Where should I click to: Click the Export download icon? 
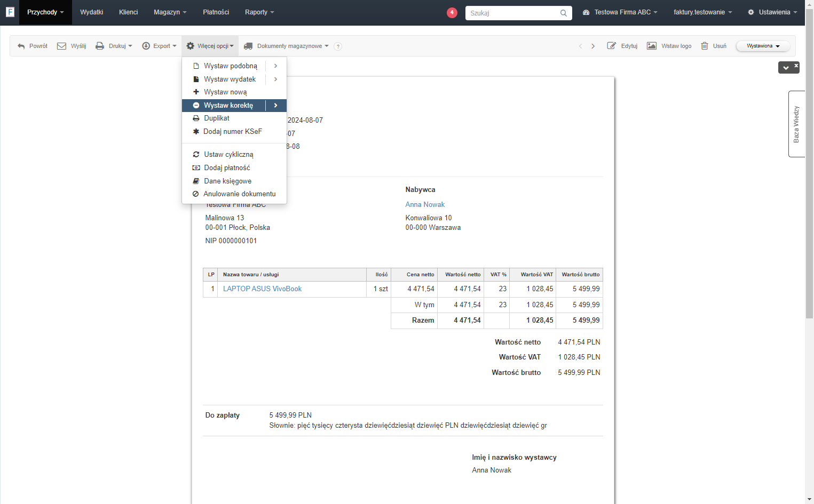[146, 46]
